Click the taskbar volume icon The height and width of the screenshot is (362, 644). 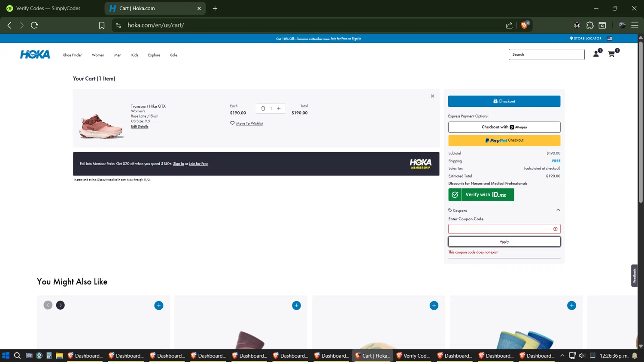coord(582,356)
